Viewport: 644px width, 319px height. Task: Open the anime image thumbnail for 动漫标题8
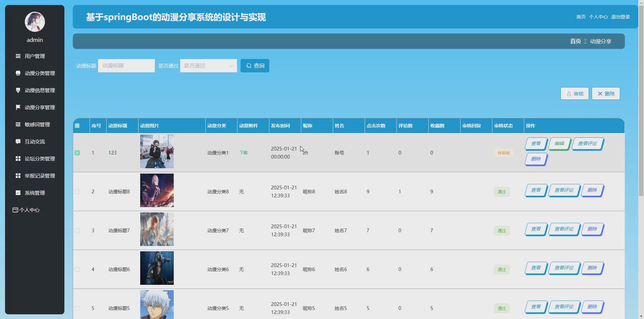[157, 190]
